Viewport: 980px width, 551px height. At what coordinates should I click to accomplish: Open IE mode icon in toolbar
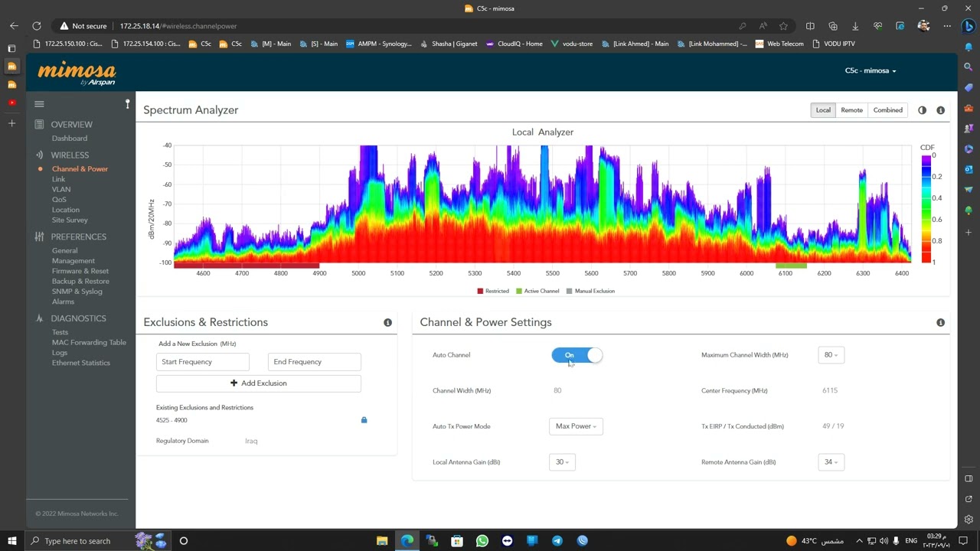click(x=900, y=26)
